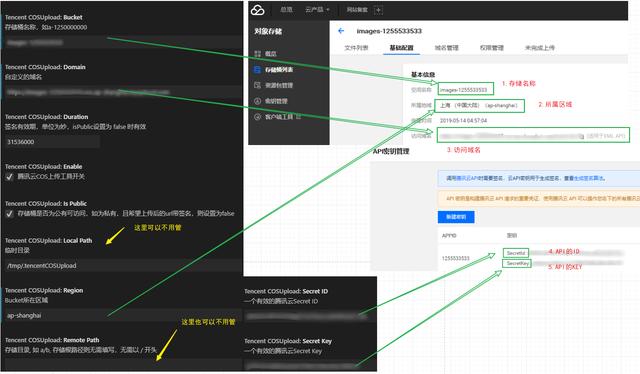The width and height of the screenshot is (640, 374).
Task: Toggle the Tencent COSUpload Is Public checkbox
Action: coord(9,214)
